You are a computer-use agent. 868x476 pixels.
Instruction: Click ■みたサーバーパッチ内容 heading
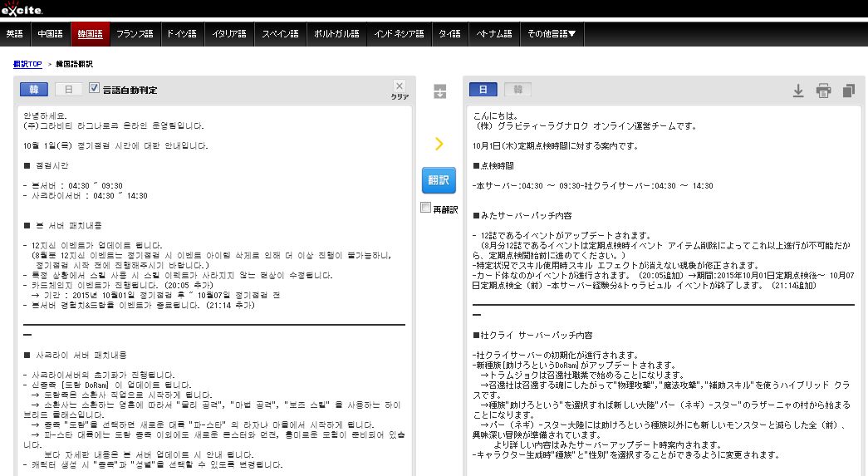[522, 215]
